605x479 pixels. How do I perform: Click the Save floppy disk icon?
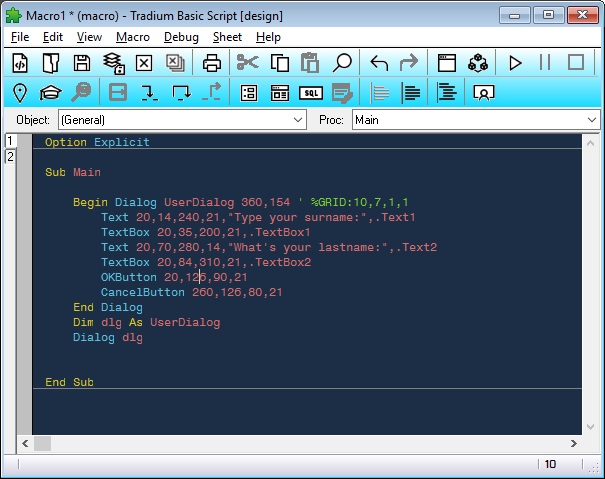point(83,63)
